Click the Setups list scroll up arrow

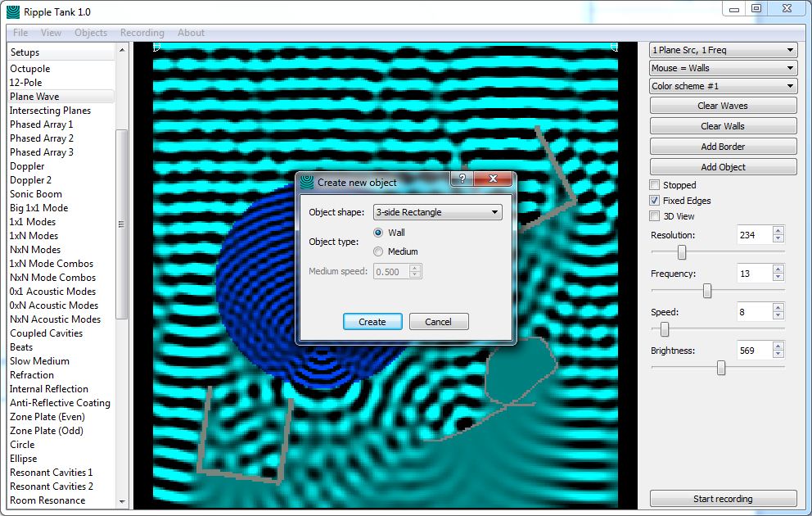pos(122,50)
